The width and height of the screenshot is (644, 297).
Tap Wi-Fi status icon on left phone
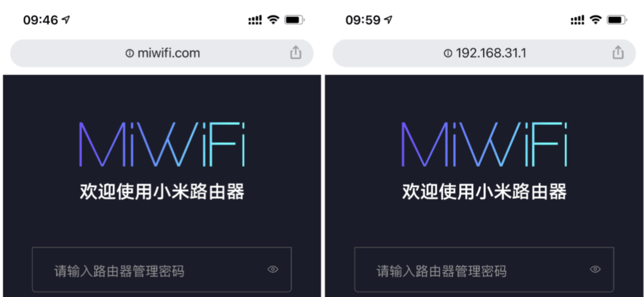point(274,19)
